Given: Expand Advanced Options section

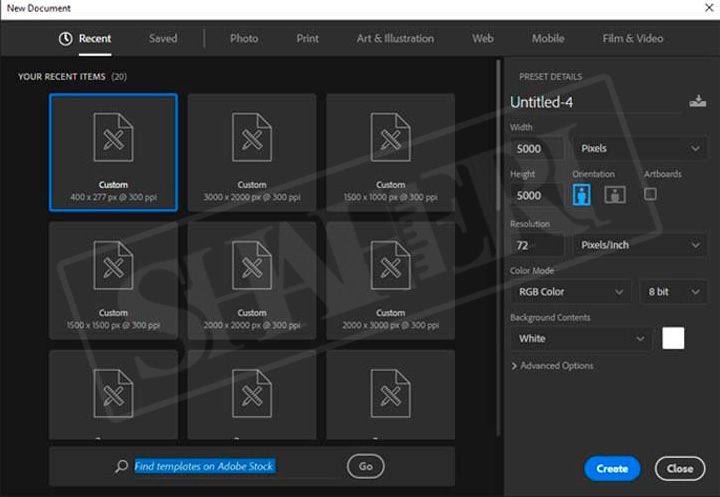Looking at the screenshot, I should pyautogui.click(x=553, y=366).
